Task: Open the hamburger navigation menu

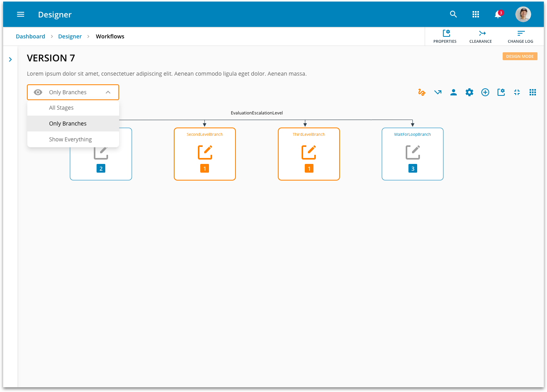Action: (x=21, y=15)
